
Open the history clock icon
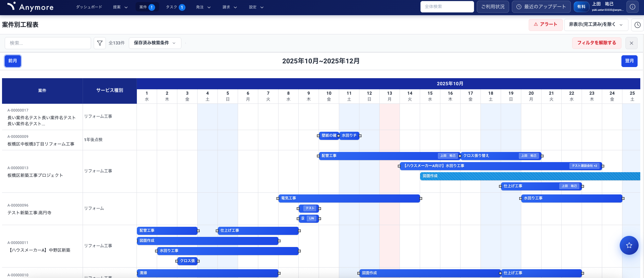coord(637,25)
